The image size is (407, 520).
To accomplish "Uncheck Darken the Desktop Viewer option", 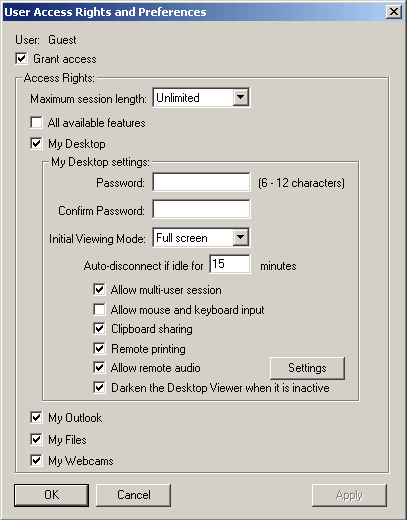I will pos(99,387).
